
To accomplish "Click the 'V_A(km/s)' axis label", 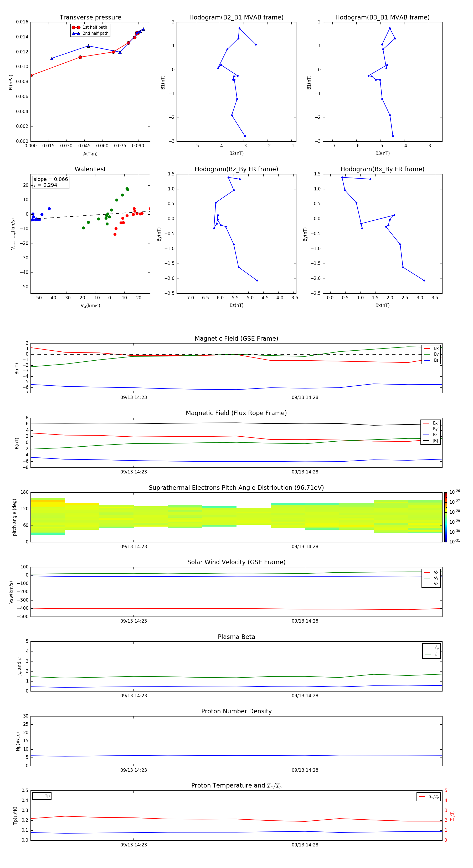I will pos(90,306).
